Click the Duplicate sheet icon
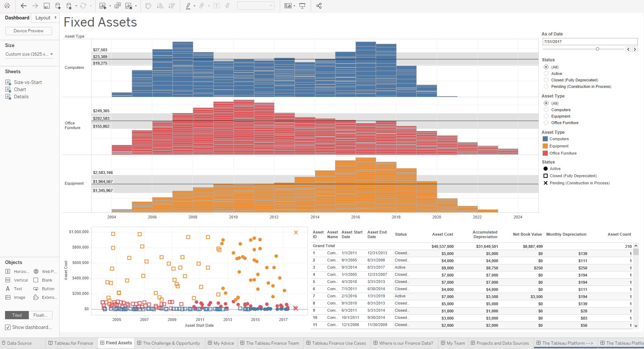Screen dimensions: 644x349 (117, 6)
